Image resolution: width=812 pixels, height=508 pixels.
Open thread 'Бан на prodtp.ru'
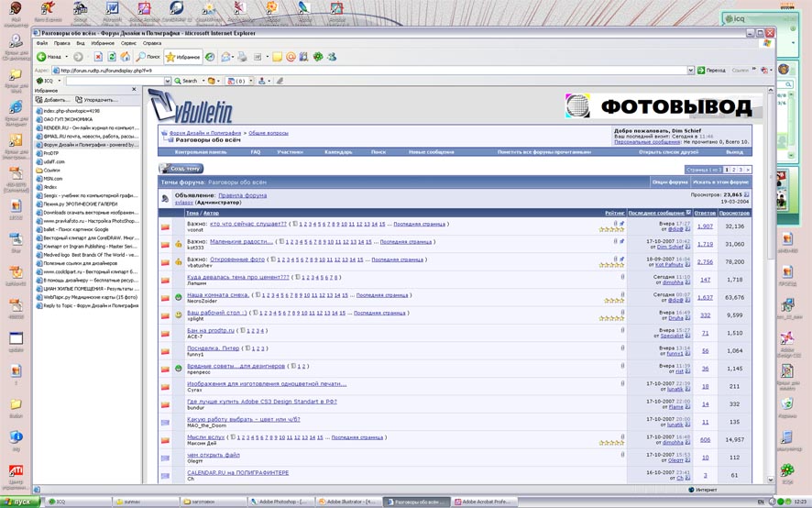210,330
